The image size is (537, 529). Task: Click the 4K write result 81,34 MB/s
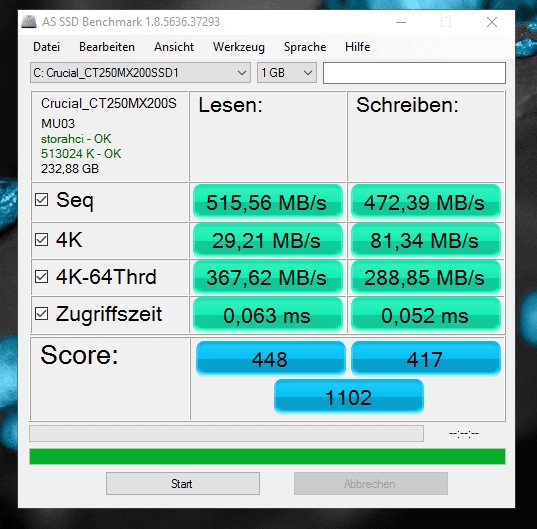pos(426,240)
